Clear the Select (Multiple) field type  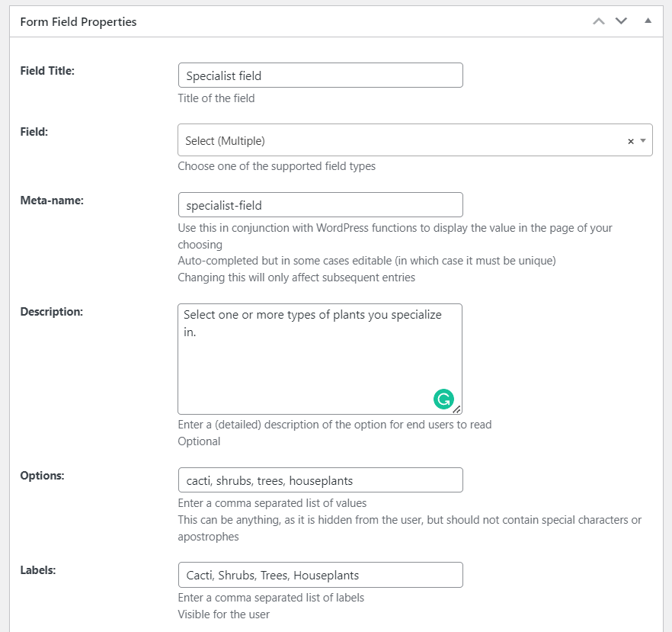click(630, 141)
